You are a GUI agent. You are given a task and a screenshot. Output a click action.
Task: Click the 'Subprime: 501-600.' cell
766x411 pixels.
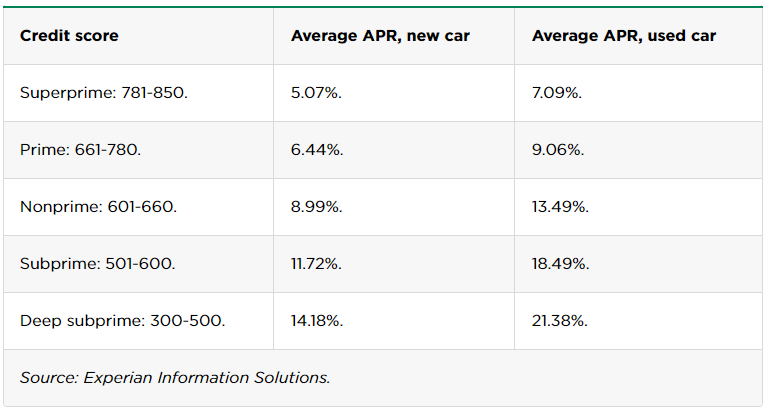pyautogui.click(x=97, y=264)
